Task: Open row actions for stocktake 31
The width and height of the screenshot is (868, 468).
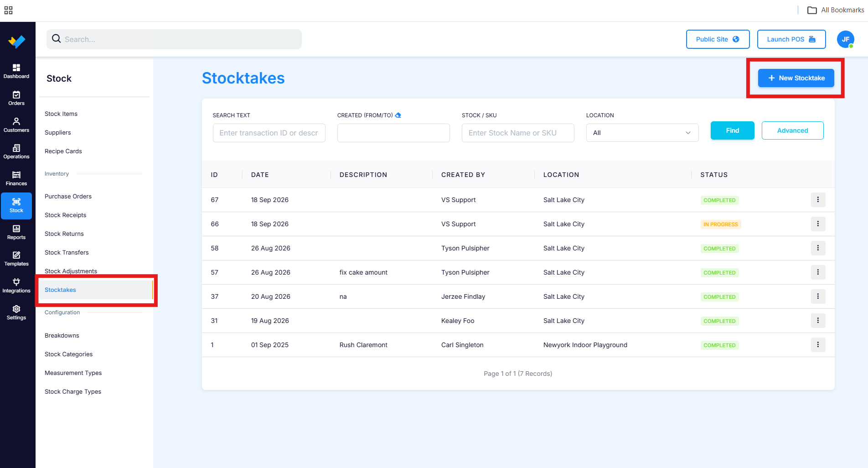Action: pos(818,321)
